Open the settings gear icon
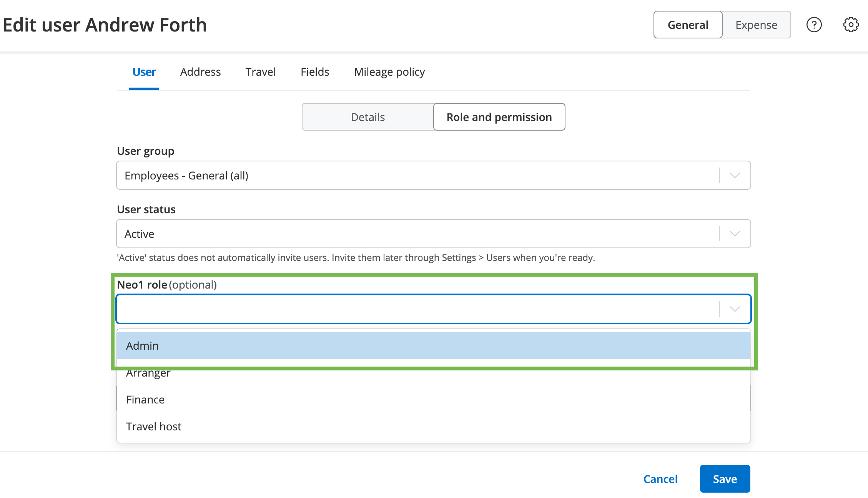868x498 pixels. pyautogui.click(x=851, y=25)
